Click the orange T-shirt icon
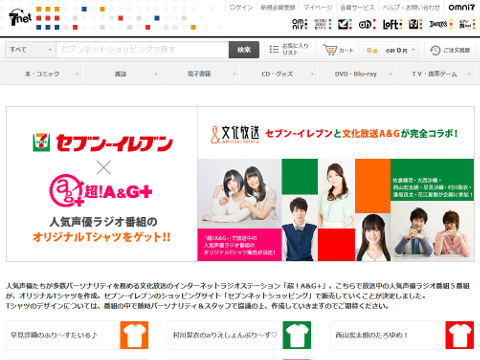The height and width of the screenshot is (360, 480). pyautogui.click(x=134, y=335)
